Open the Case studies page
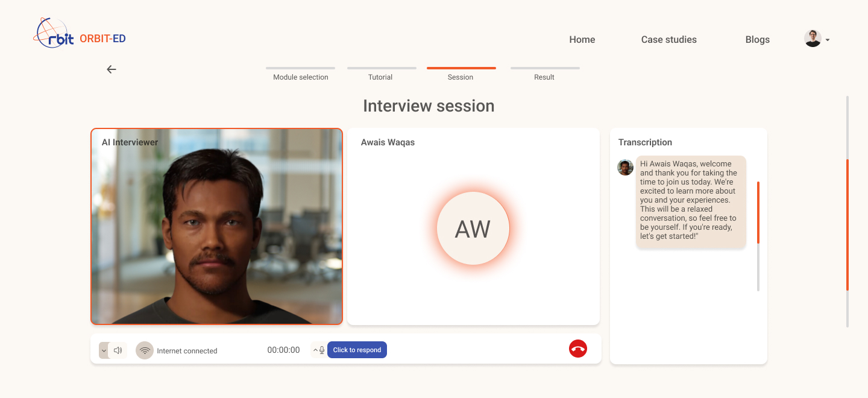Image resolution: width=868 pixels, height=398 pixels. 668,39
